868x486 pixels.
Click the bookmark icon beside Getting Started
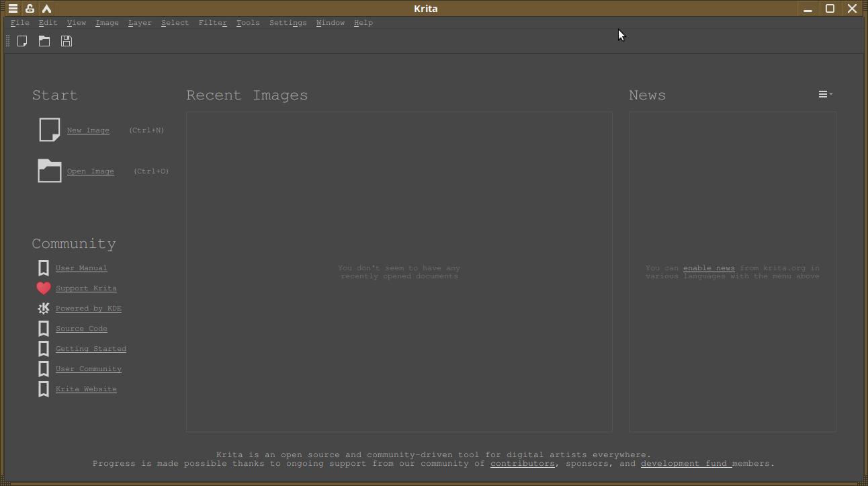coord(44,348)
